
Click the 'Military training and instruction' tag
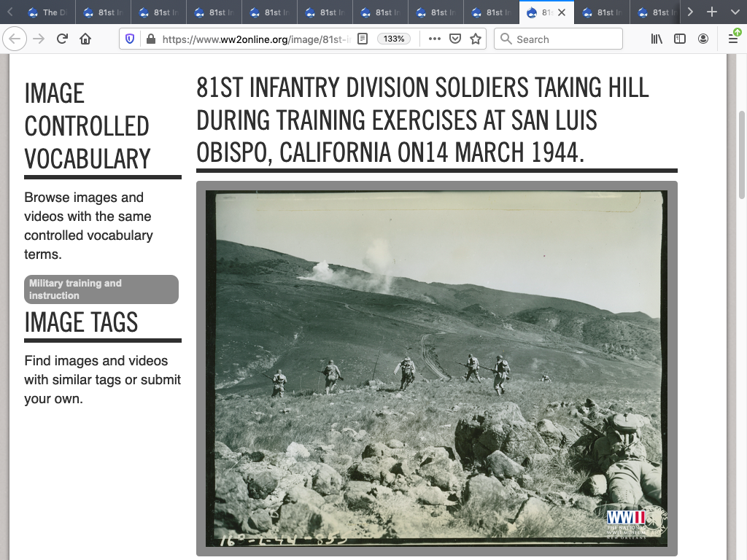(101, 289)
